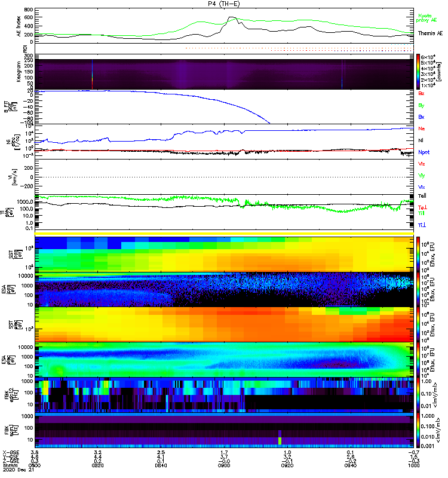The width and height of the screenshot is (448, 478).
Task: Click the "1000" end time tick label
Action: [x=413, y=465]
